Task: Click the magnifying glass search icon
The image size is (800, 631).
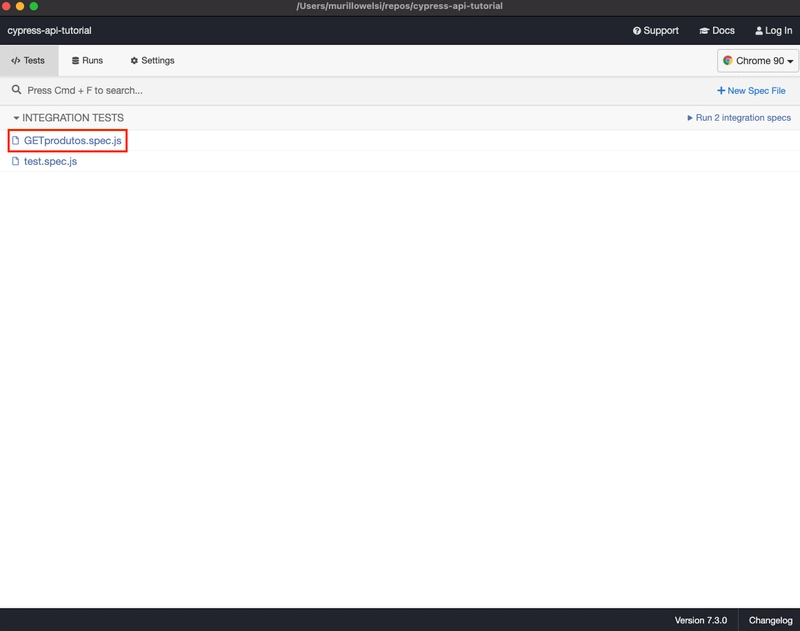Action: click(16, 90)
